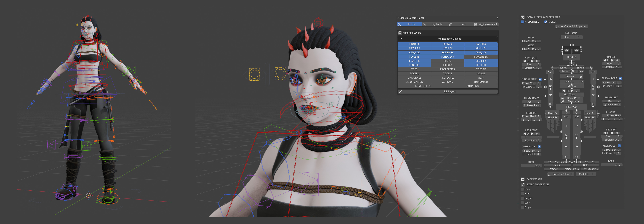This screenshot has width=644, height=224.
Task: Open the Rigging Assistant tab
Action: pyautogui.click(x=486, y=24)
